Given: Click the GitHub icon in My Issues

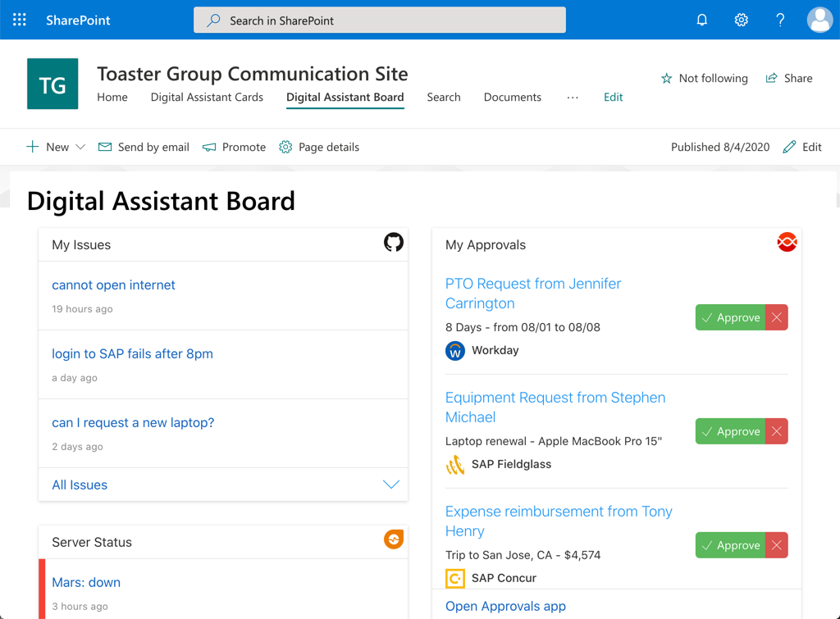Looking at the screenshot, I should click(x=394, y=242).
